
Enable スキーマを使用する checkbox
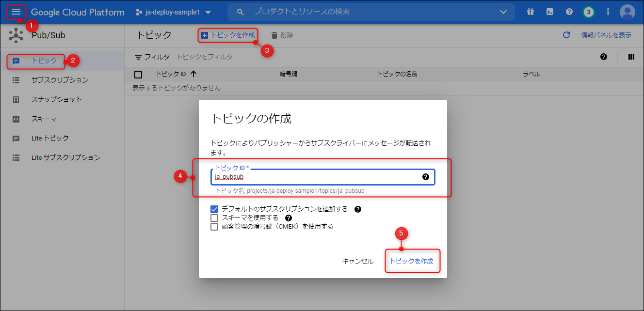(x=214, y=218)
